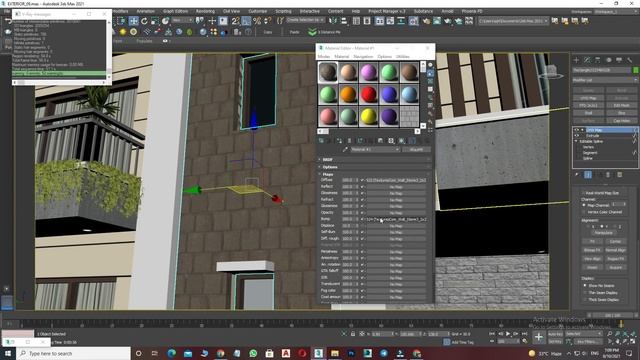Click the Diffuse map slot button
This screenshot has width=640, height=360.
click(x=396, y=180)
